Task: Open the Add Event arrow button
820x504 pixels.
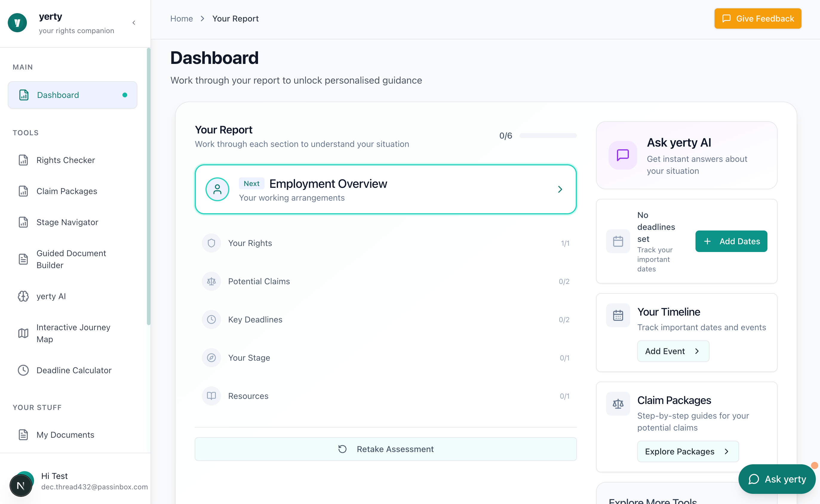Action: 673,351
